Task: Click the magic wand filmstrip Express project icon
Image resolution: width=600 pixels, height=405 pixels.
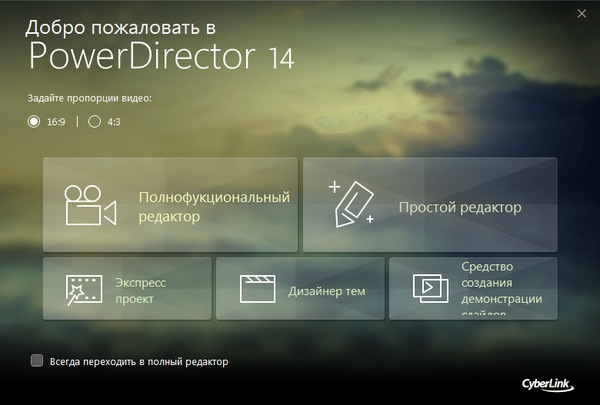Action: point(82,290)
